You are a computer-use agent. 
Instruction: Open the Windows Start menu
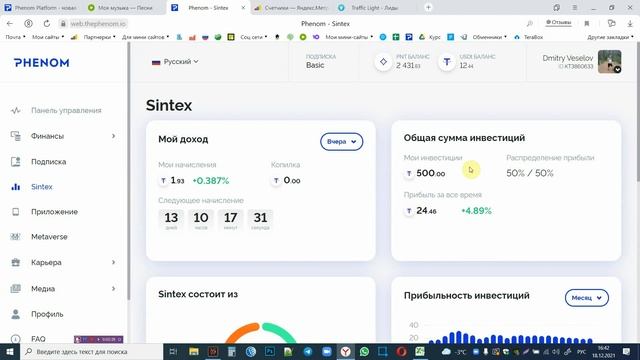(x=10, y=351)
